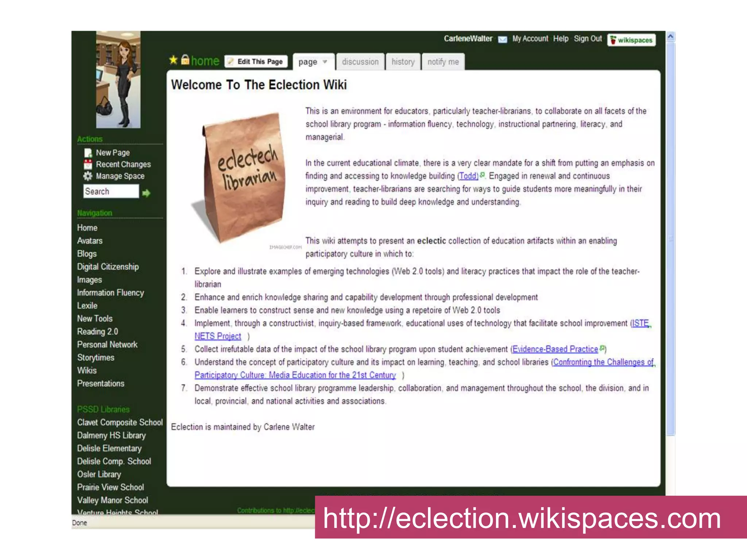Switch to the discussion tab
The height and width of the screenshot is (560, 747).
click(x=360, y=62)
